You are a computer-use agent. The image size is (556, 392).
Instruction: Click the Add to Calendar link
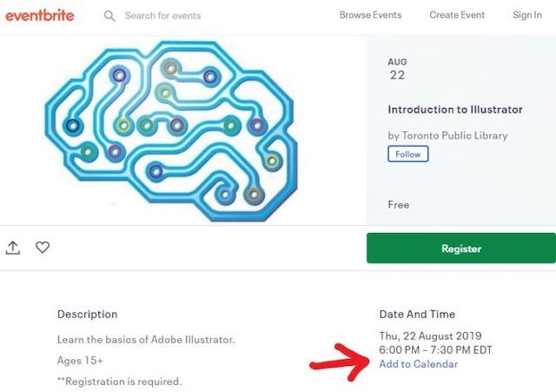click(418, 364)
